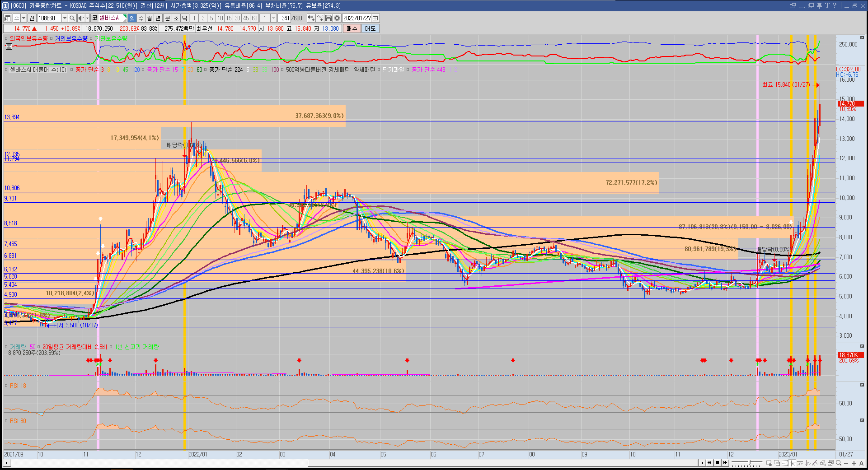The height and width of the screenshot is (470, 868).
Task: Click the bottom scrollbar left arrow
Action: [x=6, y=463]
